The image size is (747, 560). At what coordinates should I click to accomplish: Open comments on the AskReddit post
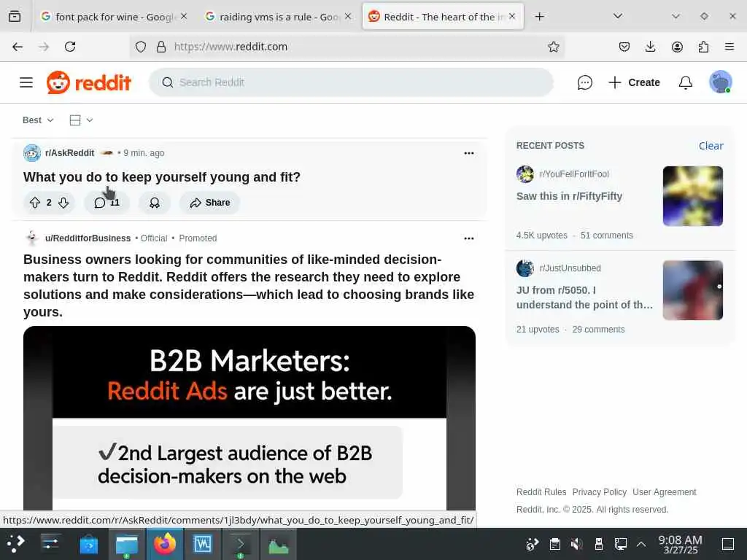point(107,203)
